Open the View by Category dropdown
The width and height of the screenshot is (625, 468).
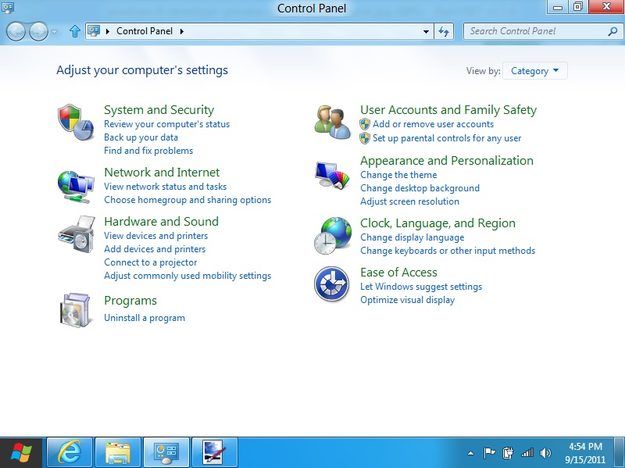click(535, 71)
